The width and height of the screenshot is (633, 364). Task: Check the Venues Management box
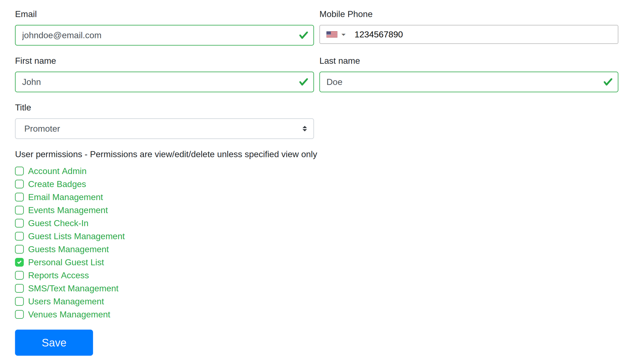pos(20,314)
